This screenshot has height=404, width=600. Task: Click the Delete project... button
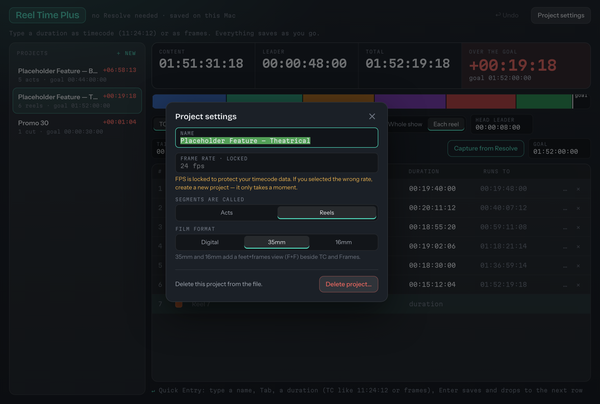click(x=349, y=284)
